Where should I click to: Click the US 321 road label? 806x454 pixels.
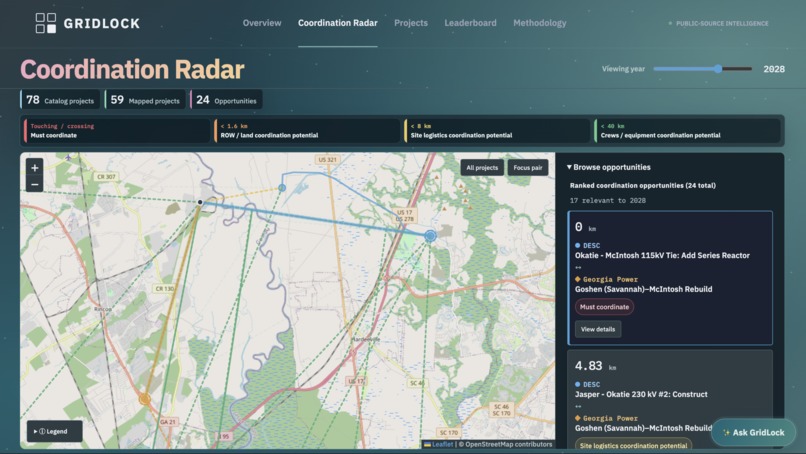tap(327, 159)
